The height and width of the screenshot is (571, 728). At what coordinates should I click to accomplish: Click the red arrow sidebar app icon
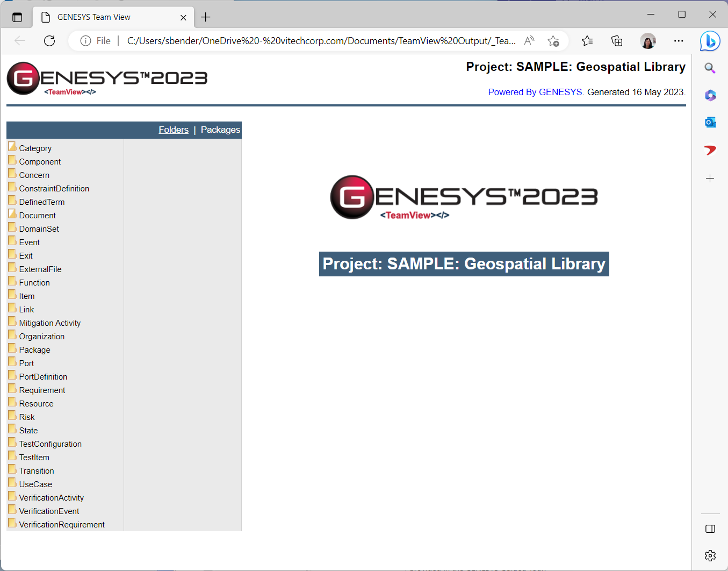710,150
